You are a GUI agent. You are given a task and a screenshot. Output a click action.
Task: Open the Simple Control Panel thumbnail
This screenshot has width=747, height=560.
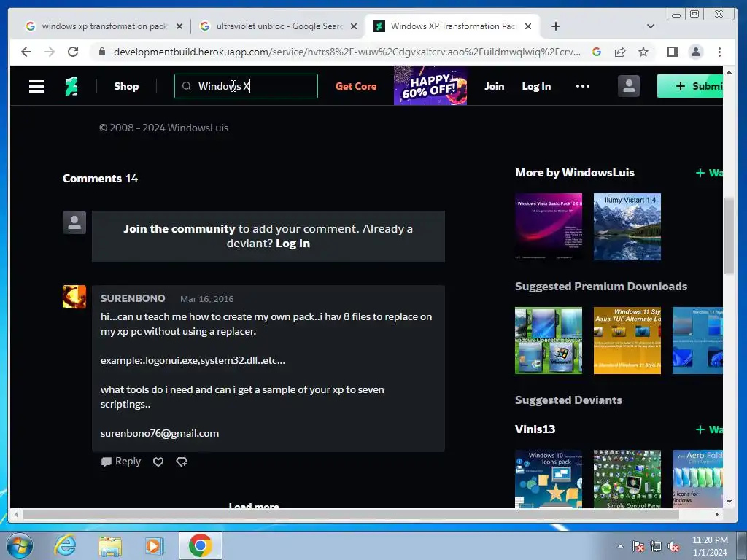pos(627,479)
